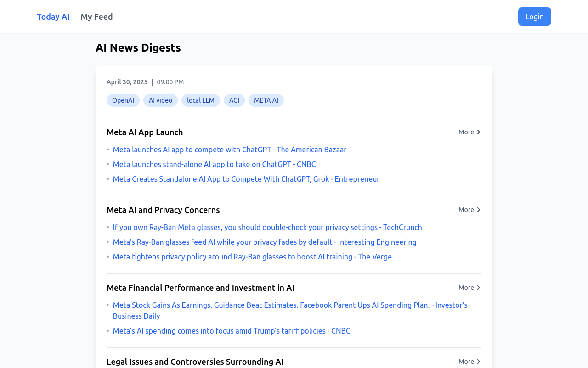The width and height of the screenshot is (588, 368).
Task: Select the AGI tag
Action: [x=234, y=100]
